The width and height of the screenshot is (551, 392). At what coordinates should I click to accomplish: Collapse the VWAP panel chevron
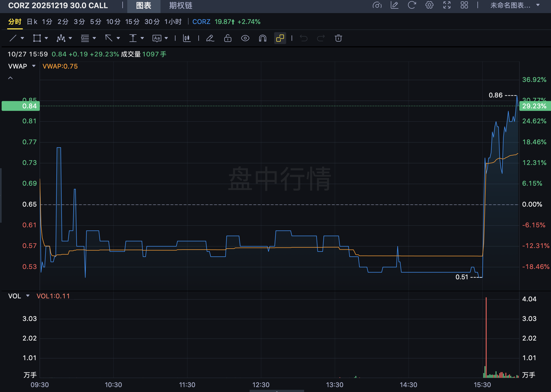click(x=10, y=78)
